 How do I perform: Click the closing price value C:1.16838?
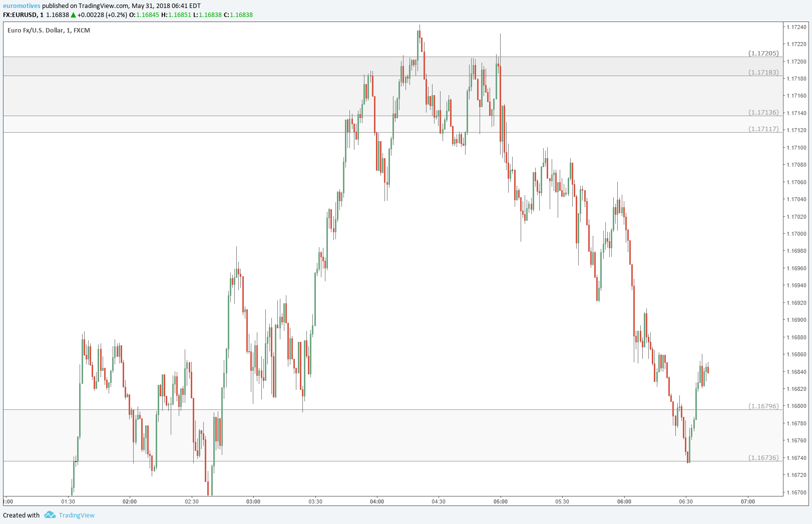[x=238, y=15]
